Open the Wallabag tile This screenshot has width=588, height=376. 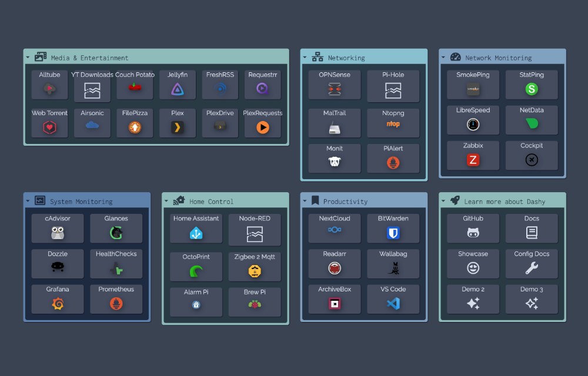point(393,264)
